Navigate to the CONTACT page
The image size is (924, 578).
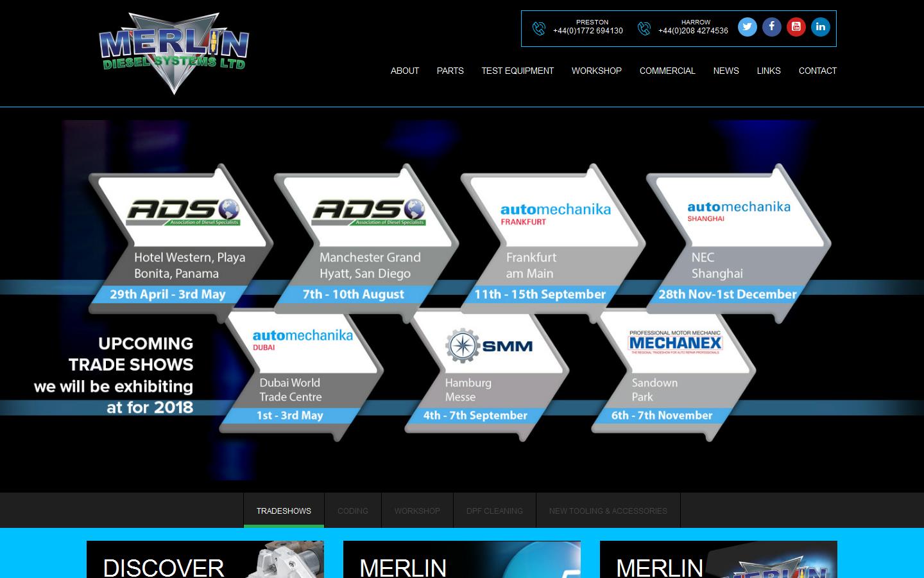coord(817,71)
